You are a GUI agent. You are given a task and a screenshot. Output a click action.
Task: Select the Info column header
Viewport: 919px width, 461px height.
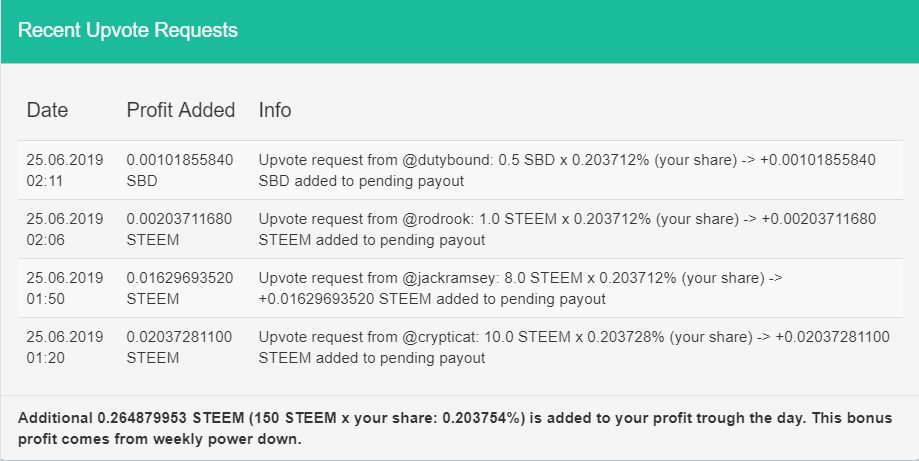click(275, 110)
